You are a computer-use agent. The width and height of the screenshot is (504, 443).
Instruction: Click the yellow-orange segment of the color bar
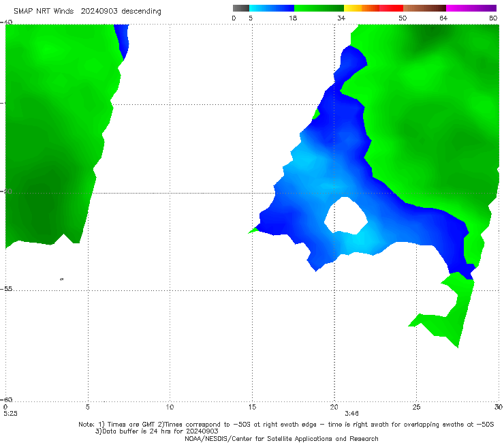(x=362, y=8)
